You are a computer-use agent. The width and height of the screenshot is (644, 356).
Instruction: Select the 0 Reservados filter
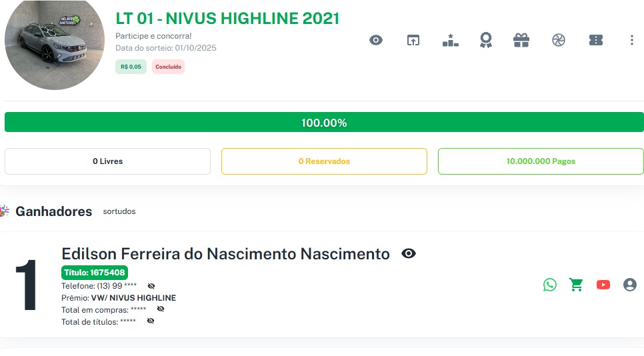click(x=324, y=161)
